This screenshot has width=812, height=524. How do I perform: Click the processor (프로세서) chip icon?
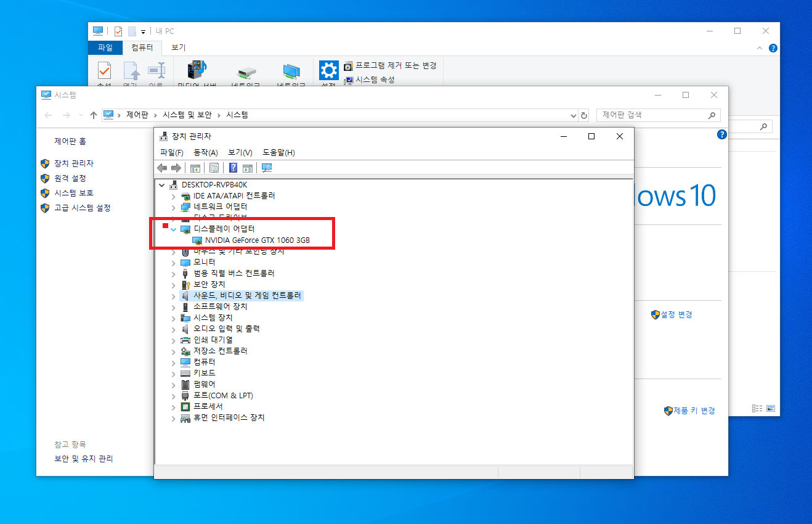[x=185, y=406]
